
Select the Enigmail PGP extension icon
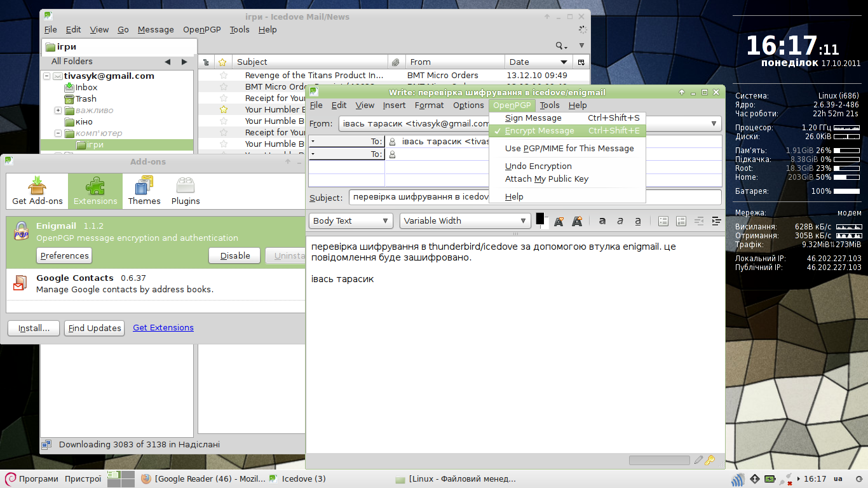click(21, 231)
